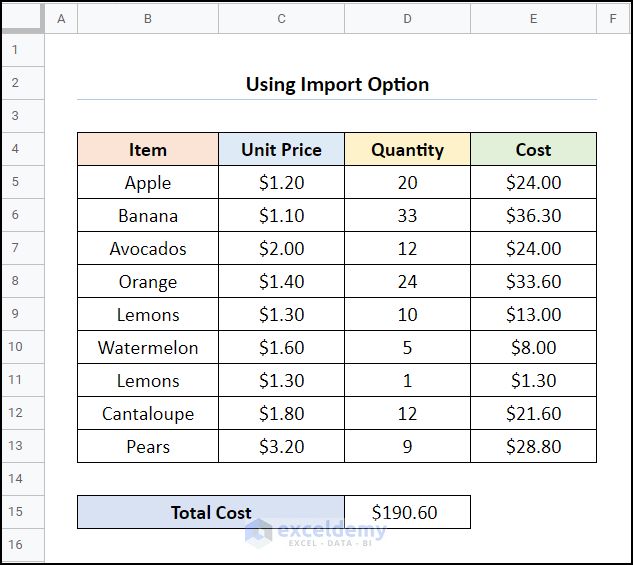Click the 'Using Import Option' title cell
The image size is (633, 565).
(x=337, y=84)
